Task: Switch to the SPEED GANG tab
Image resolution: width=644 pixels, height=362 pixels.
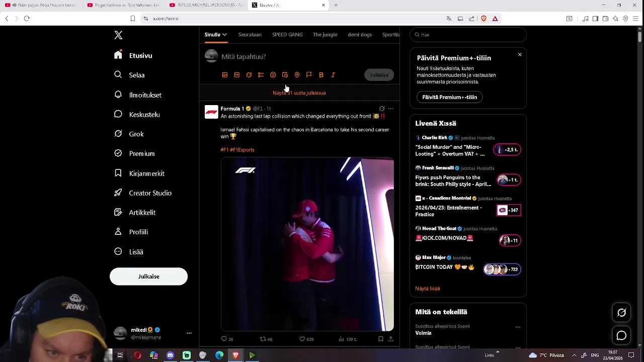Action: click(287, 35)
